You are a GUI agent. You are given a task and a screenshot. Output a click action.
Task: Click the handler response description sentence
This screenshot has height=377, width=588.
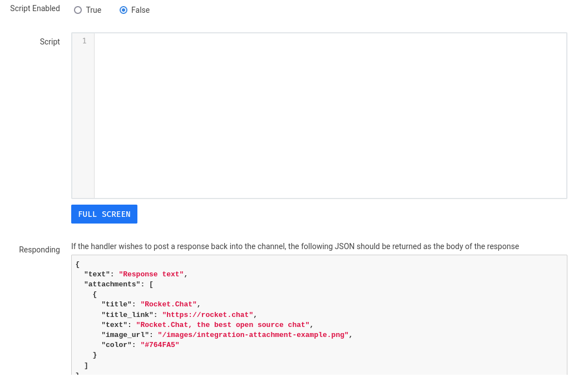pos(295,246)
